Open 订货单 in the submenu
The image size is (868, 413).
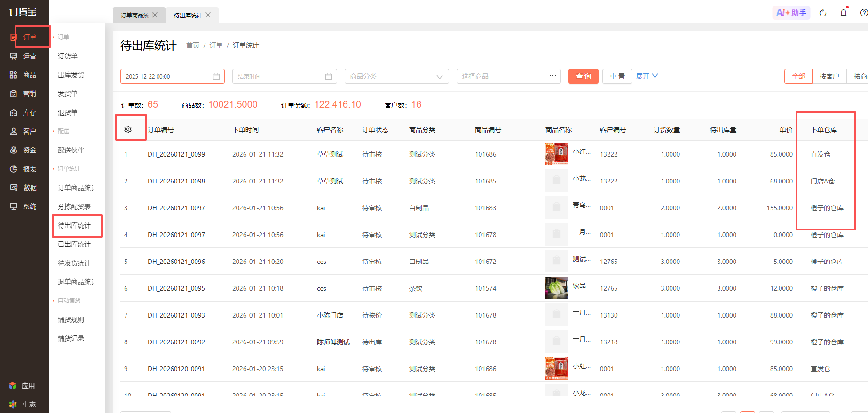[68, 56]
